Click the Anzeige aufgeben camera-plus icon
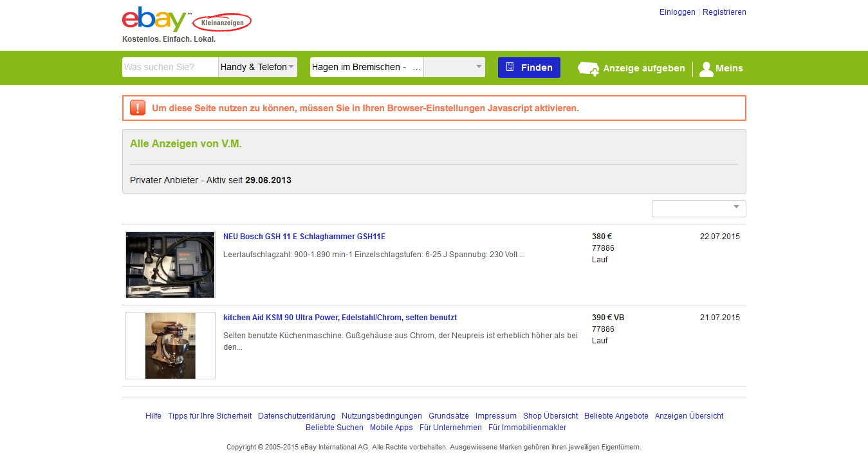This screenshot has height=470, width=868. 588,69
